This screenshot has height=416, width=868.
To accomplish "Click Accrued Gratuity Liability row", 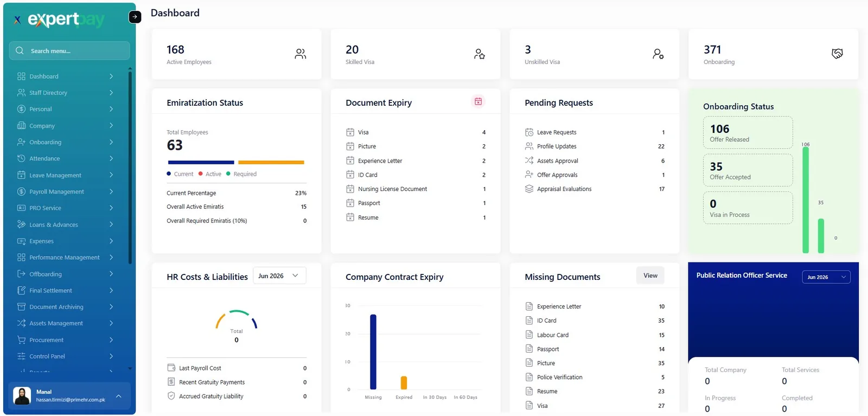I will 237,396.
